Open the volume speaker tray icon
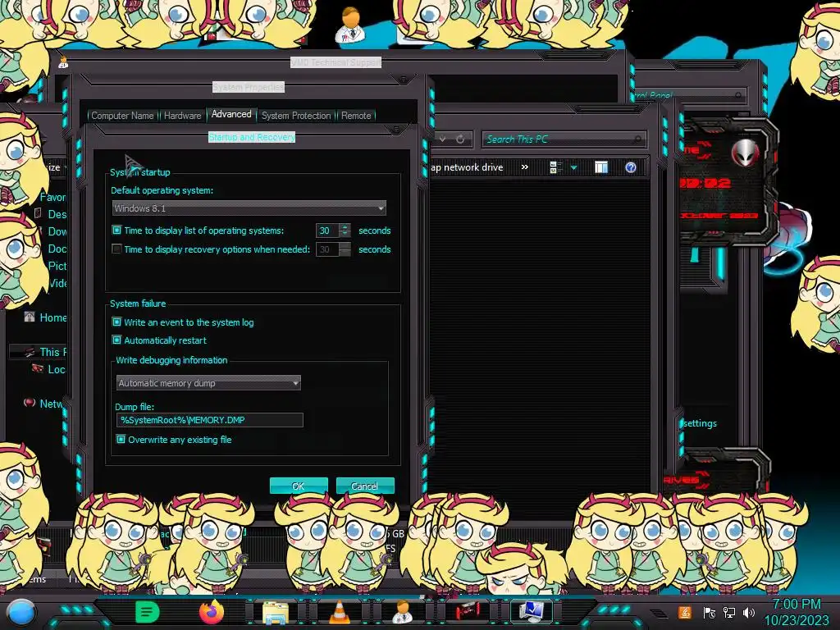 click(748, 613)
